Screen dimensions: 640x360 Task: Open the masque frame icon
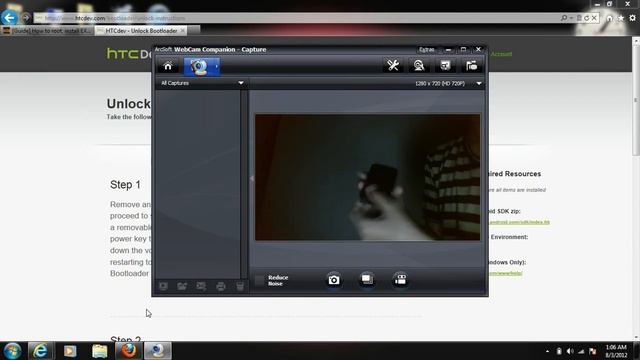point(445,66)
